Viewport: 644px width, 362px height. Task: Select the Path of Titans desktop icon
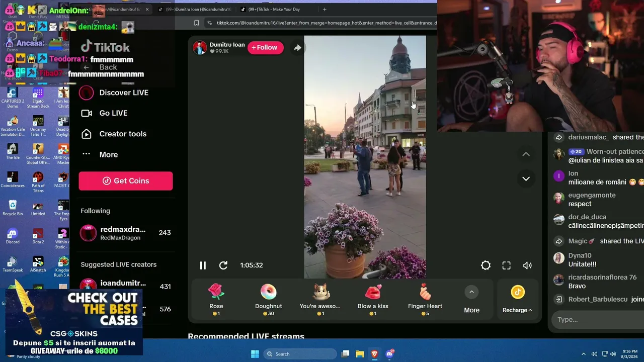click(38, 183)
